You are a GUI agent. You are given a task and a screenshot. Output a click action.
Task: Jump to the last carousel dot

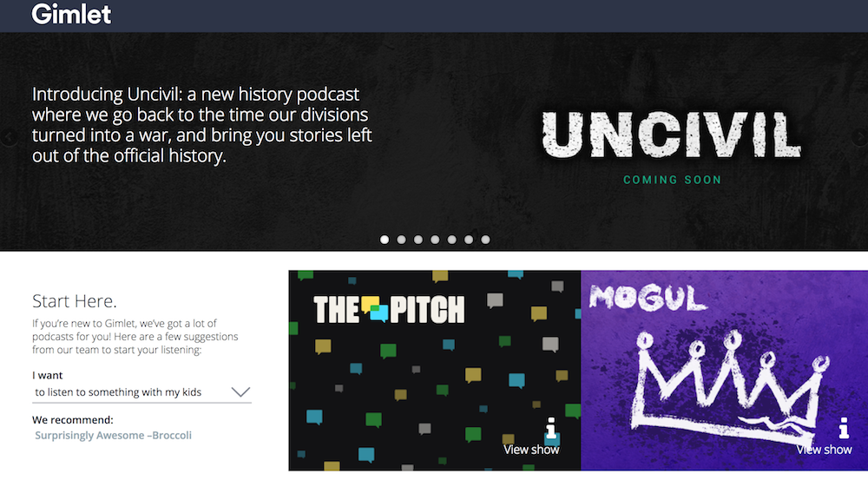485,240
